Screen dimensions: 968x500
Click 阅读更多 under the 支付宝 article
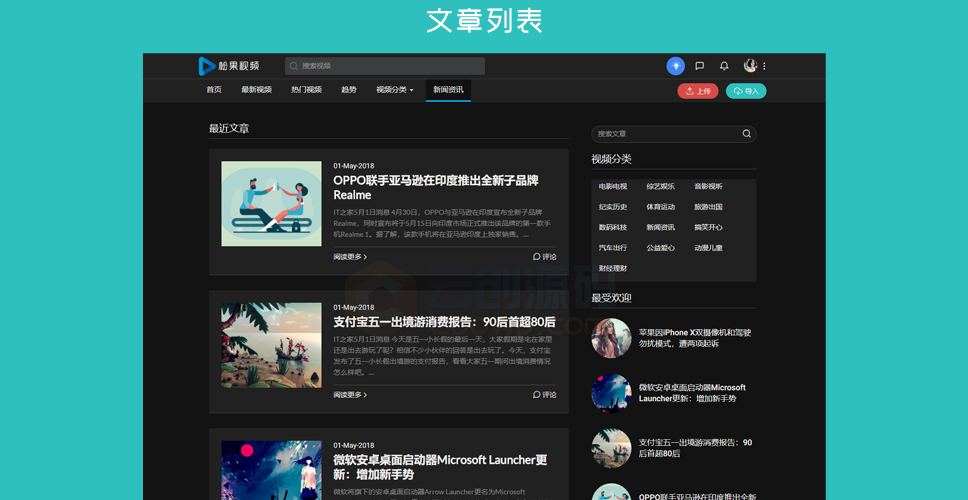click(x=350, y=395)
